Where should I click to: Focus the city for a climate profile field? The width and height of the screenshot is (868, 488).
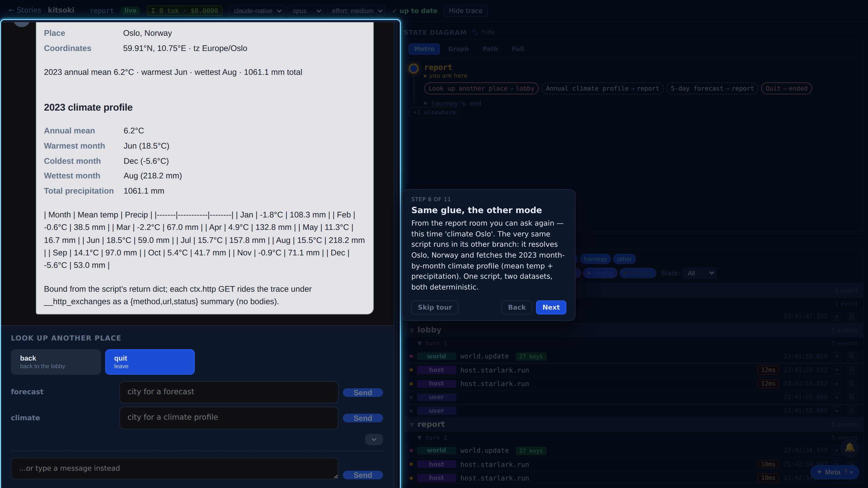coord(228,418)
